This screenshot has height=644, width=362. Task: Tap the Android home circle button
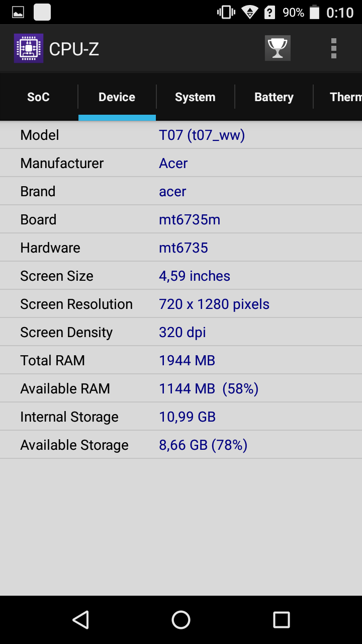click(181, 620)
